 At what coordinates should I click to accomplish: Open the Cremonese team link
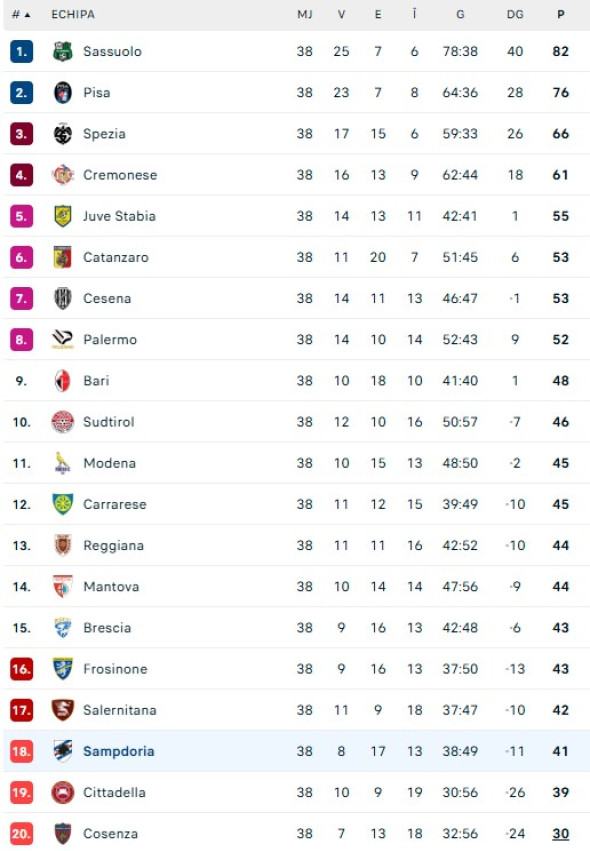(x=120, y=175)
